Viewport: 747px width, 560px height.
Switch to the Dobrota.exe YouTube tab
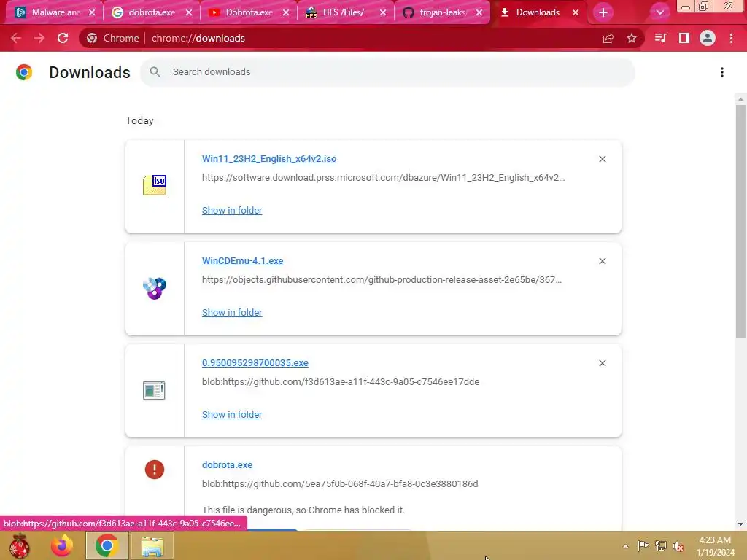pyautogui.click(x=241, y=12)
